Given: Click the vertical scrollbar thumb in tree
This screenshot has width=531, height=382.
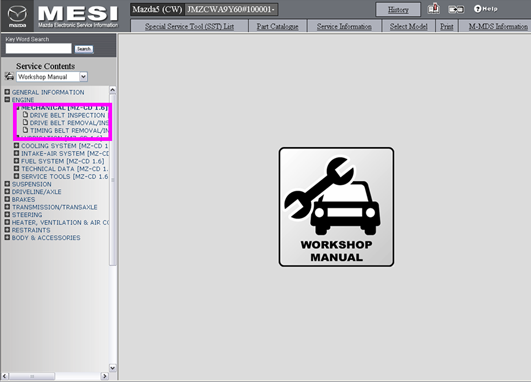Looking at the screenshot, I should tap(113, 179).
